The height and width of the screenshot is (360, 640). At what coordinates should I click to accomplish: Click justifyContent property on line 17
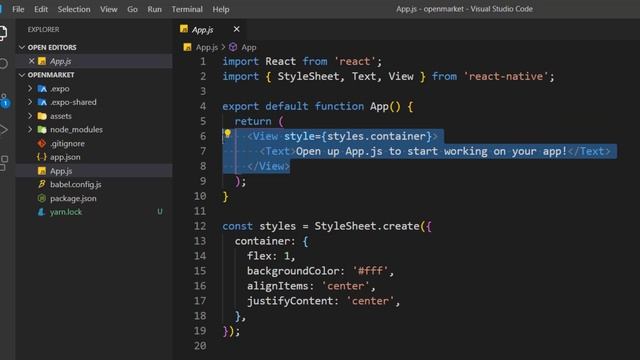(290, 301)
